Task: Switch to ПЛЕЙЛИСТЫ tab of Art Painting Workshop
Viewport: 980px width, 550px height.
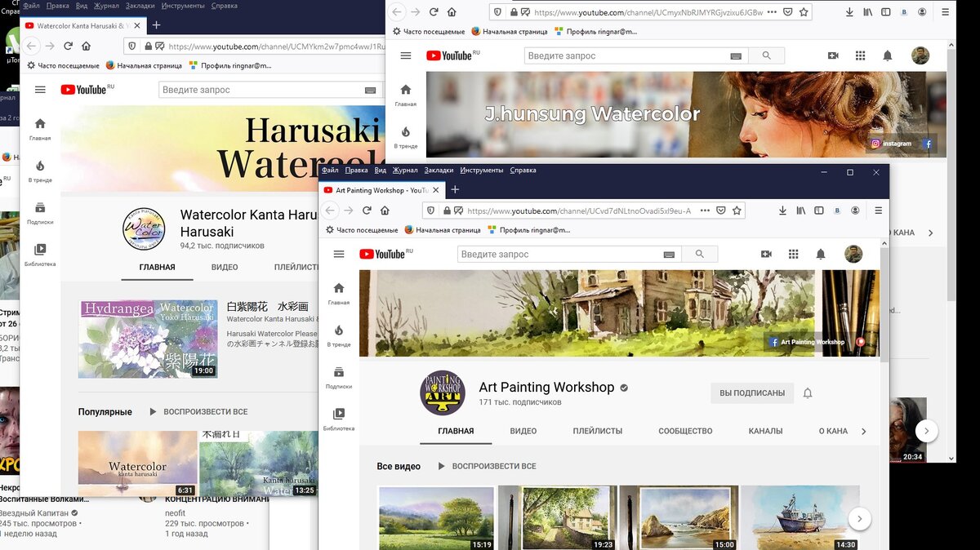Action: (x=598, y=431)
